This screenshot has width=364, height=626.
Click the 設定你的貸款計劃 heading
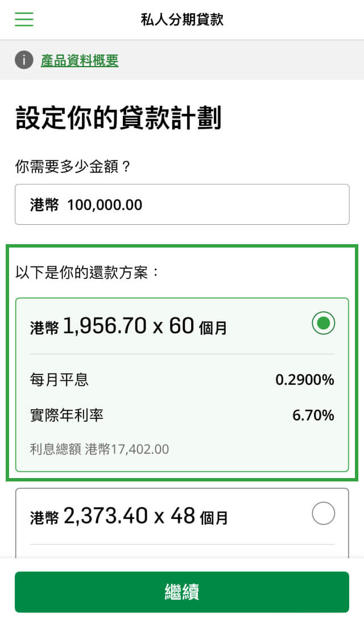(118, 118)
